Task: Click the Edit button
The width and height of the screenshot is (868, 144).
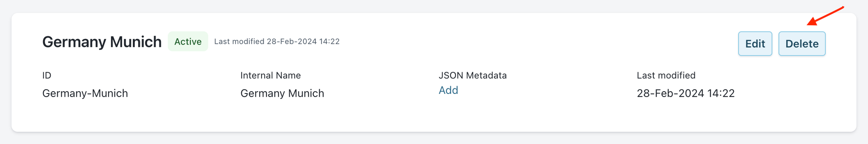Action: click(755, 44)
